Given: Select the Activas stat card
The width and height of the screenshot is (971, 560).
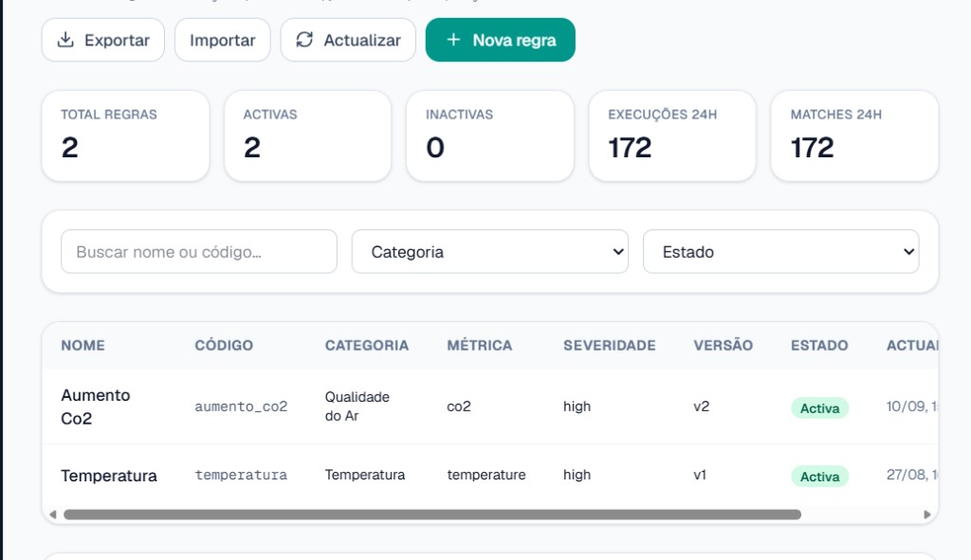Looking at the screenshot, I should tap(308, 136).
